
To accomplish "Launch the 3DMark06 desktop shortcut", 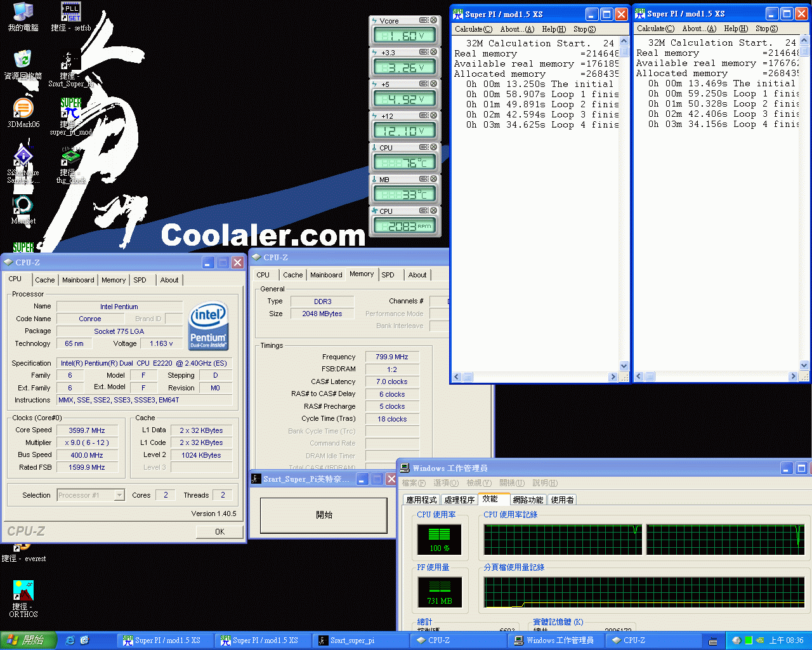I will click(x=23, y=113).
